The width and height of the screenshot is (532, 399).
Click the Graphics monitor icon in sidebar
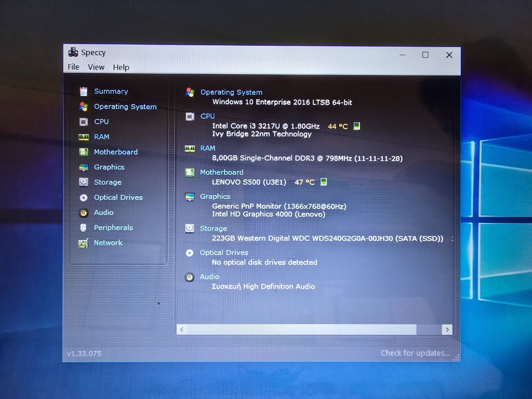point(83,167)
